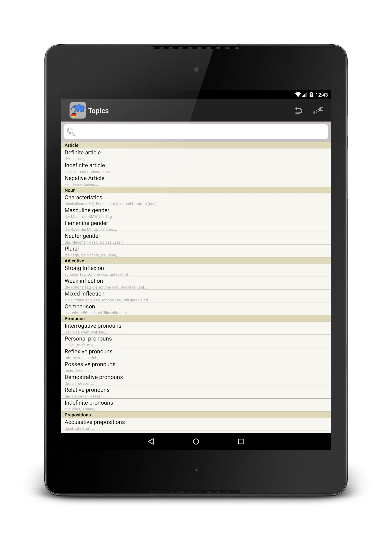Tap the app elephant logo icon
This screenshot has width=392, height=540.
point(77,111)
